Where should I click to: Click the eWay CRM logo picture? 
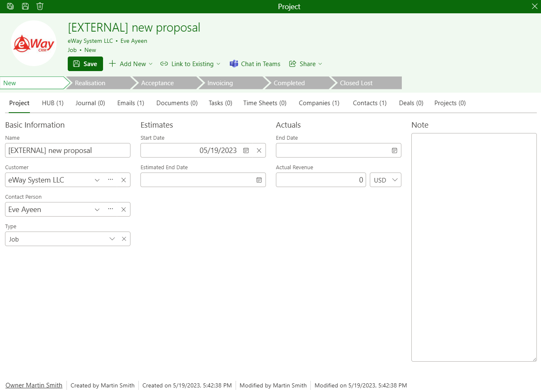tap(34, 43)
